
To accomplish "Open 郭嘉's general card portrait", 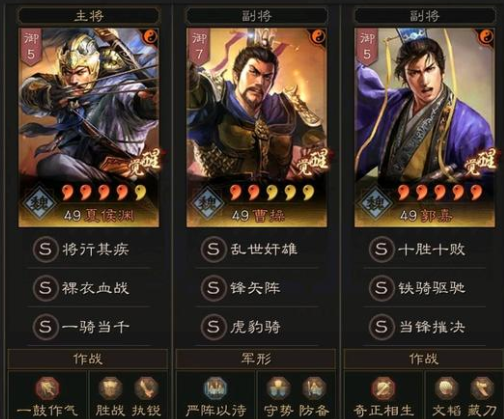I will coord(424,127).
